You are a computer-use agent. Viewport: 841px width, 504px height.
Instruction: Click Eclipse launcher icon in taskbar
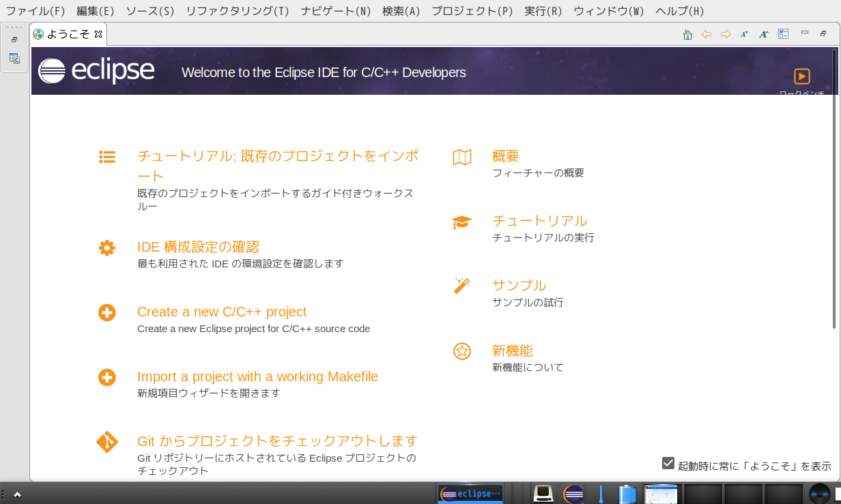point(573,494)
